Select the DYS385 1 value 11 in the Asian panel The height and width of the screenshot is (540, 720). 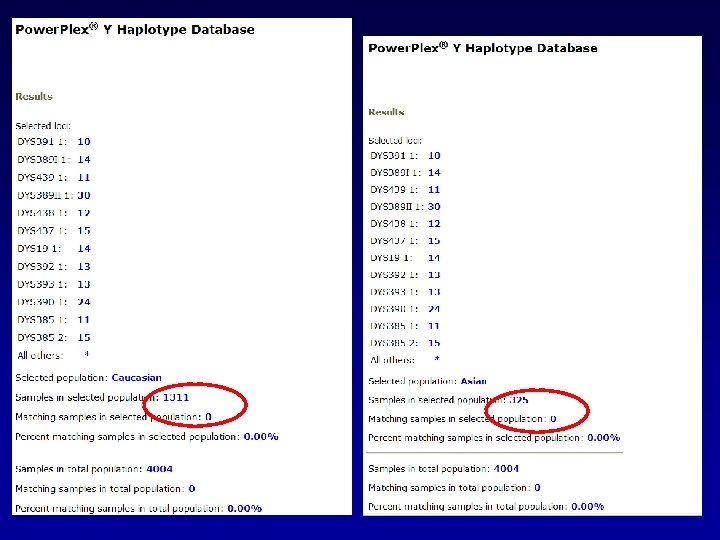(434, 326)
